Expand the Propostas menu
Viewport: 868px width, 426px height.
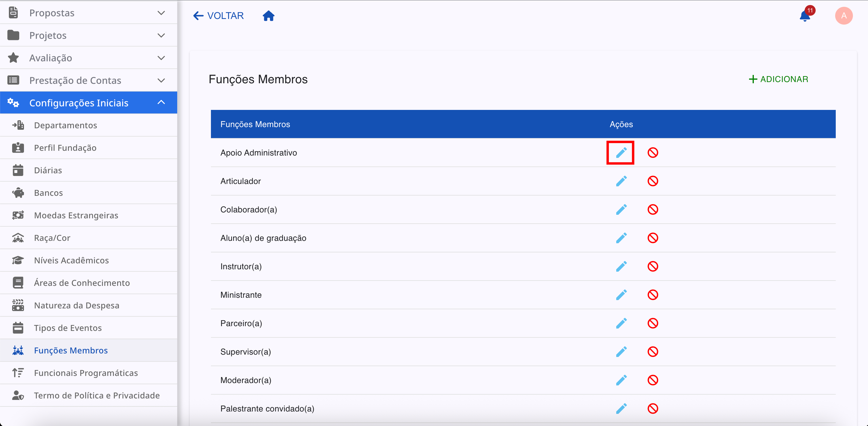(x=52, y=13)
